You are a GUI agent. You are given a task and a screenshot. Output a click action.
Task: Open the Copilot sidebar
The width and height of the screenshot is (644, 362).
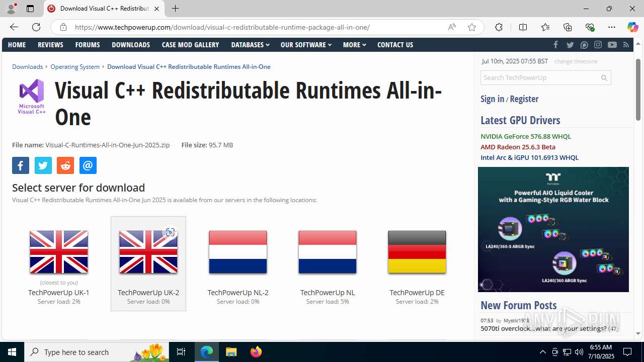(x=632, y=27)
